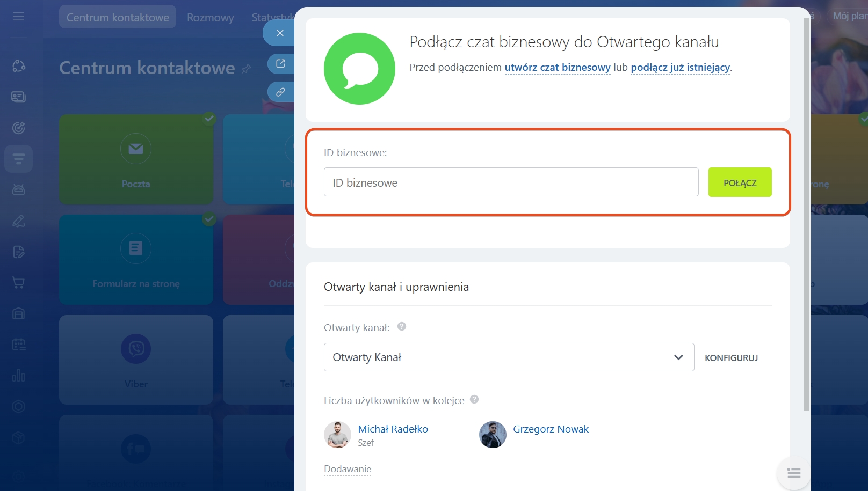The width and height of the screenshot is (868, 491).
Task: Open the bar chart icon in sidebar
Action: (19, 375)
